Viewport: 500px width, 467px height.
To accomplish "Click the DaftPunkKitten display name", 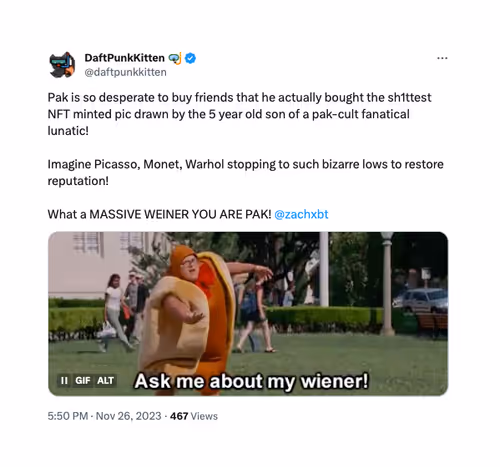I will click(x=124, y=58).
